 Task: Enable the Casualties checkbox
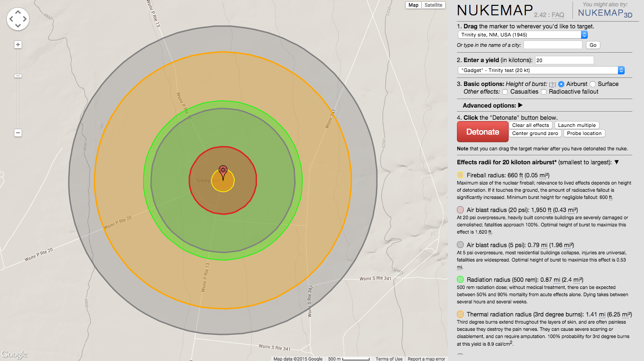tap(506, 91)
